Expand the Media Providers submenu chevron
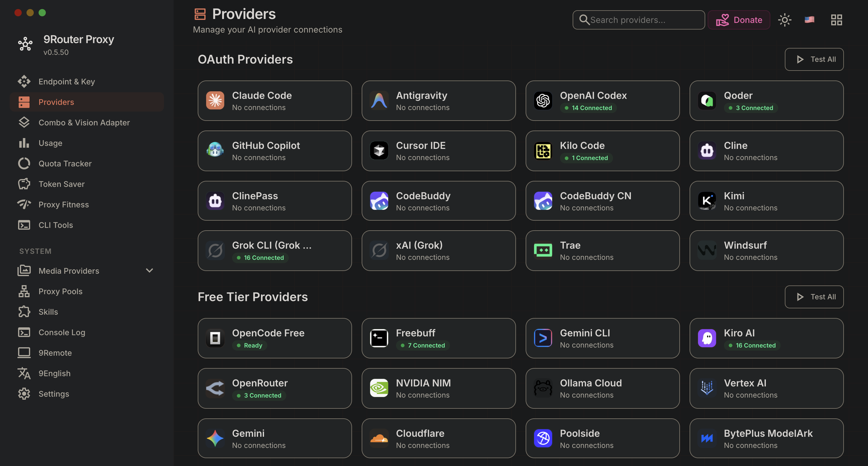 point(149,271)
